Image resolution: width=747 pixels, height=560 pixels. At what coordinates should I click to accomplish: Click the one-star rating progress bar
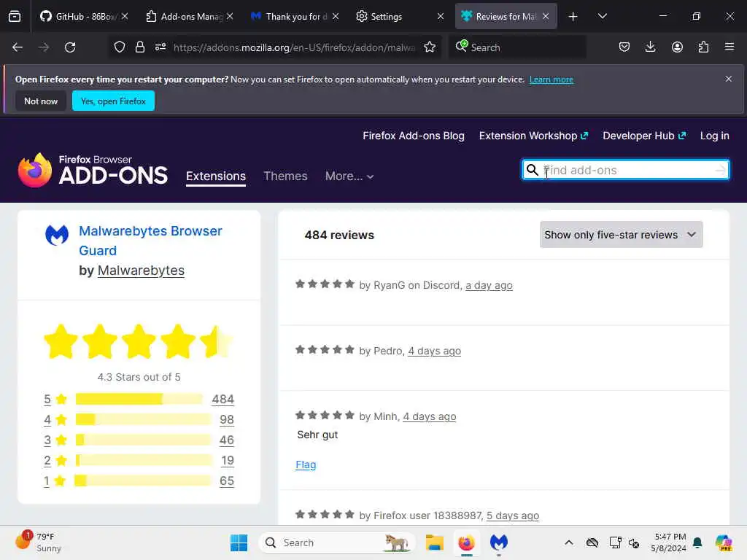coord(143,481)
